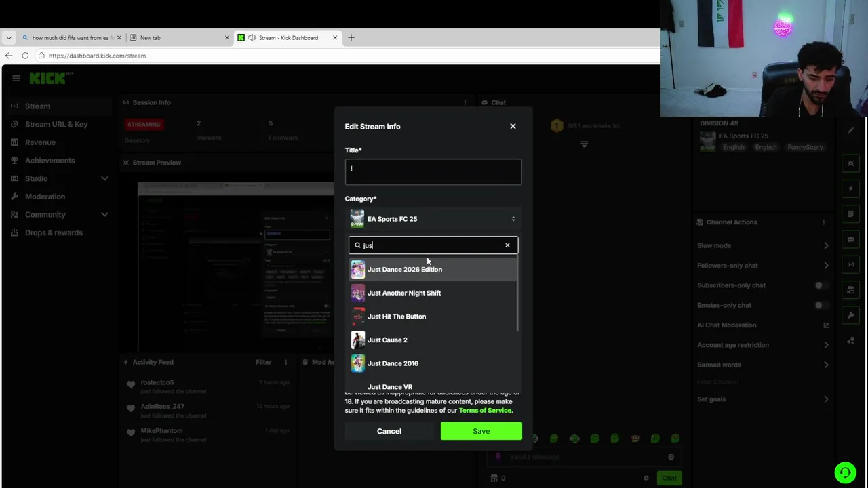The height and width of the screenshot is (488, 868).
Task: Choose Just Dance 2016 category
Action: coord(433,363)
